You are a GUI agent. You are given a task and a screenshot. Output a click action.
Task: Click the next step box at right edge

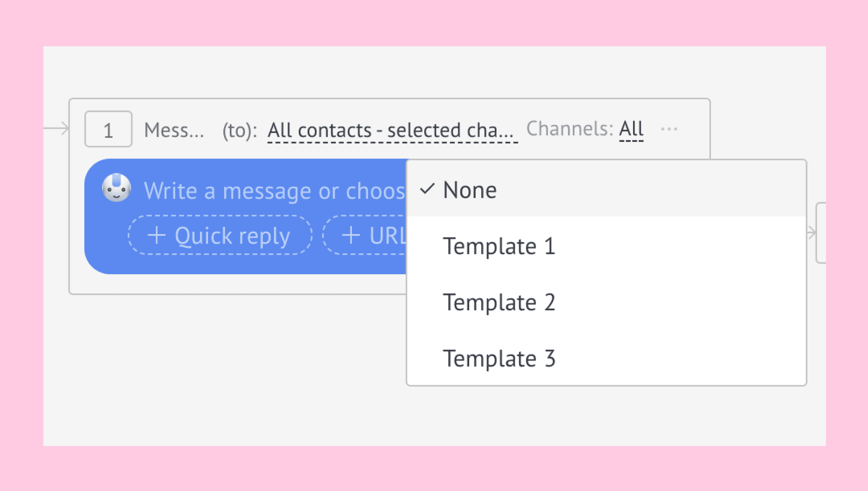[821, 233]
